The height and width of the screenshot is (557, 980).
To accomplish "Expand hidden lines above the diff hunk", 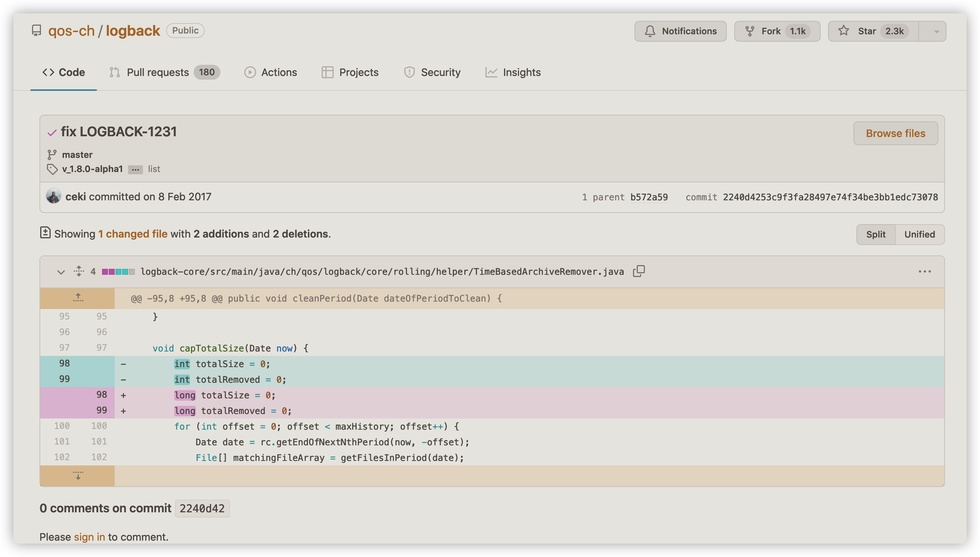I will (x=78, y=298).
